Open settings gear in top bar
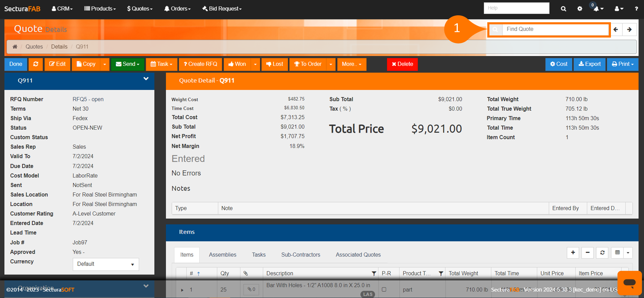The height and width of the screenshot is (298, 644). (580, 9)
